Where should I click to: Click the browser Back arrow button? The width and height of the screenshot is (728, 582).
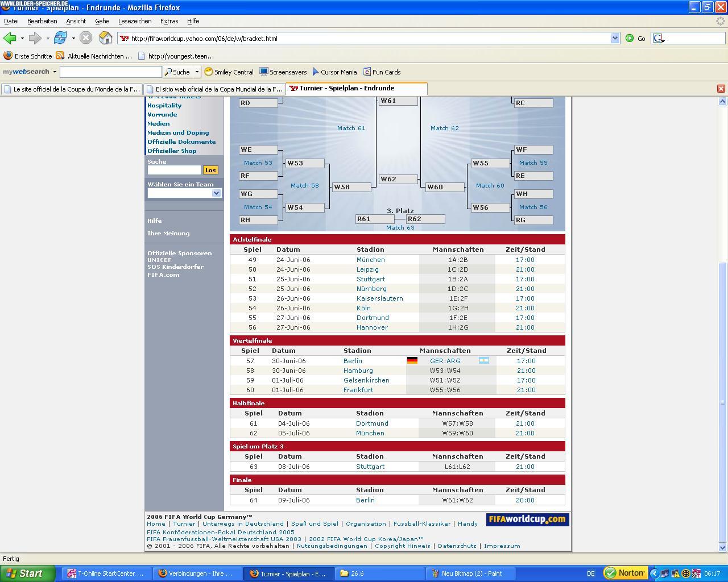pos(10,38)
